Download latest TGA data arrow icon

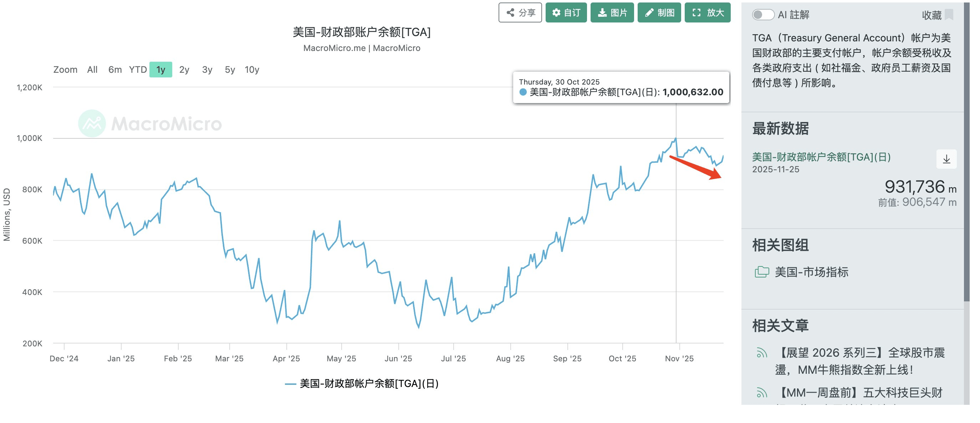[946, 159]
